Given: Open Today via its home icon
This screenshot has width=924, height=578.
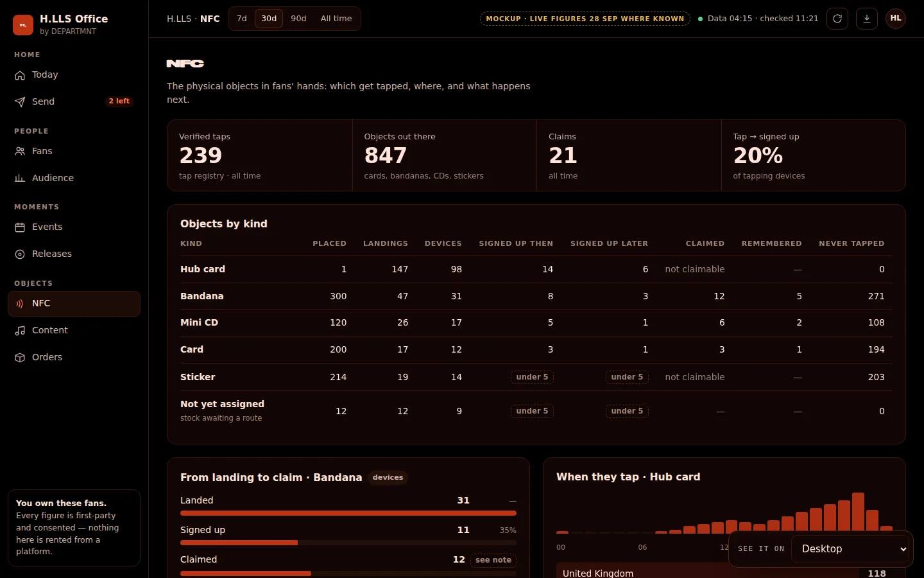Looking at the screenshot, I should click(20, 75).
